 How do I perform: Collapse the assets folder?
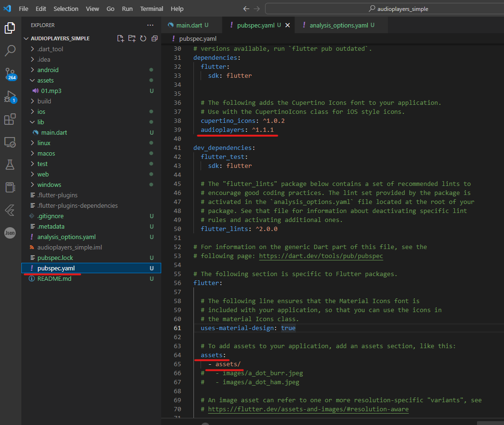click(x=92, y=80)
